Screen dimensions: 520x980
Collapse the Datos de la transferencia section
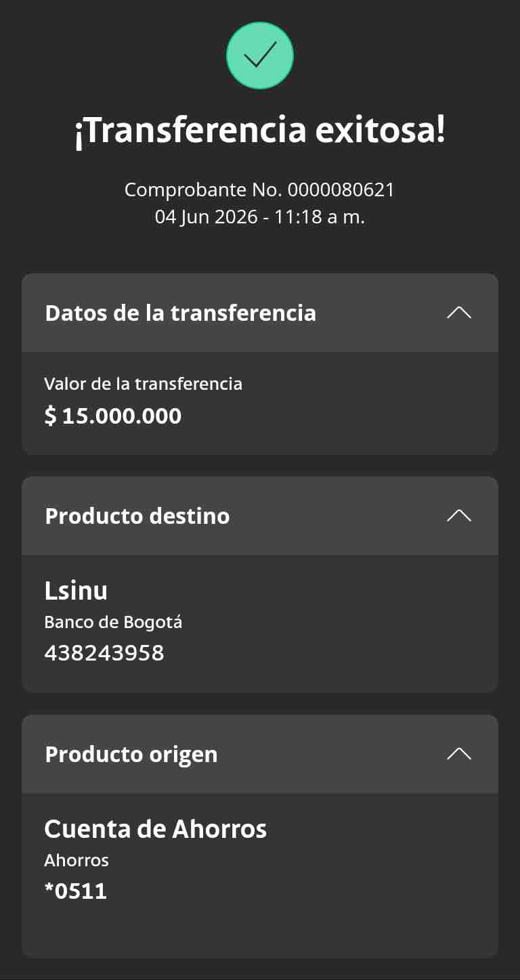click(x=459, y=313)
